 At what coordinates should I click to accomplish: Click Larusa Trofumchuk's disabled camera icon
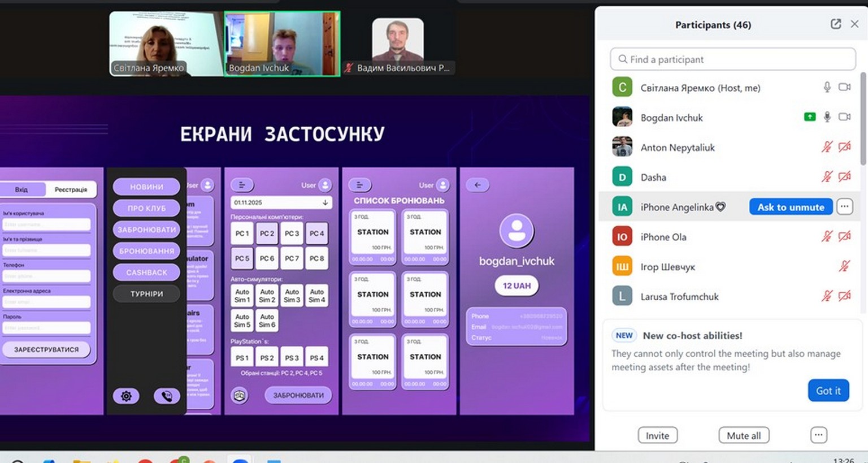click(844, 296)
